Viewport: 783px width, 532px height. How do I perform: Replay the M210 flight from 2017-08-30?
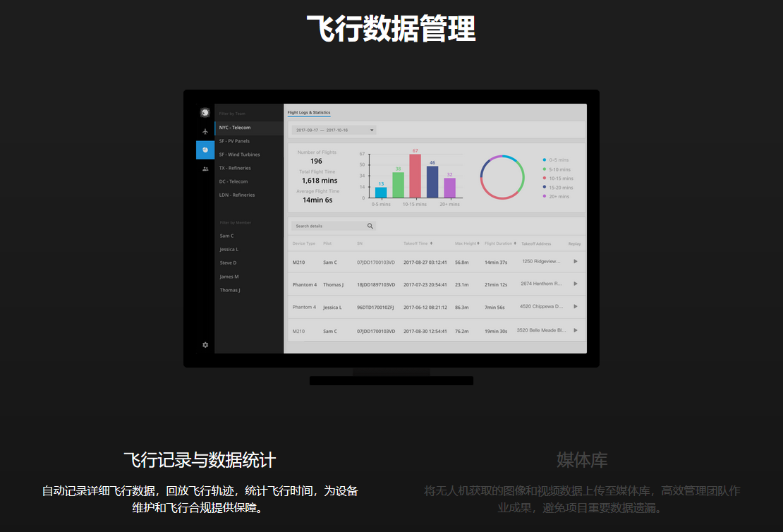pyautogui.click(x=576, y=330)
